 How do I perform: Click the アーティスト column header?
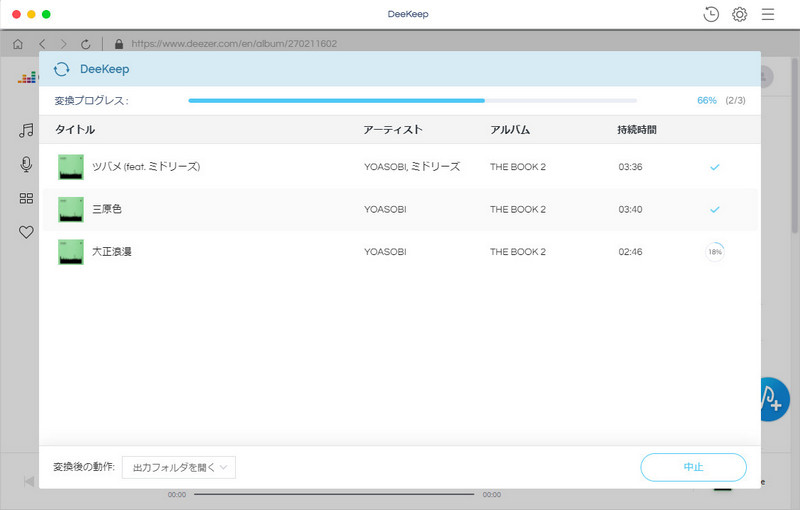tap(393, 130)
